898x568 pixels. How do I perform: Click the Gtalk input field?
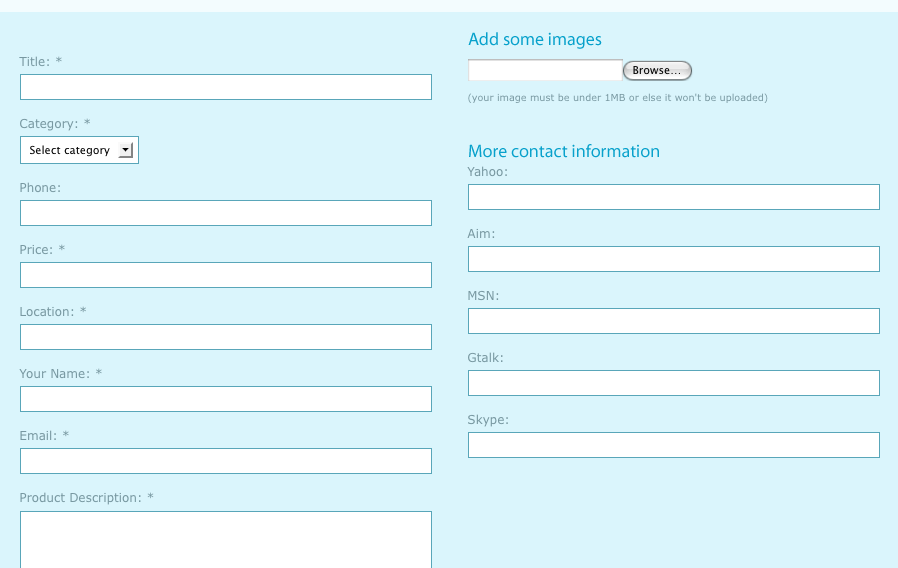click(x=674, y=383)
